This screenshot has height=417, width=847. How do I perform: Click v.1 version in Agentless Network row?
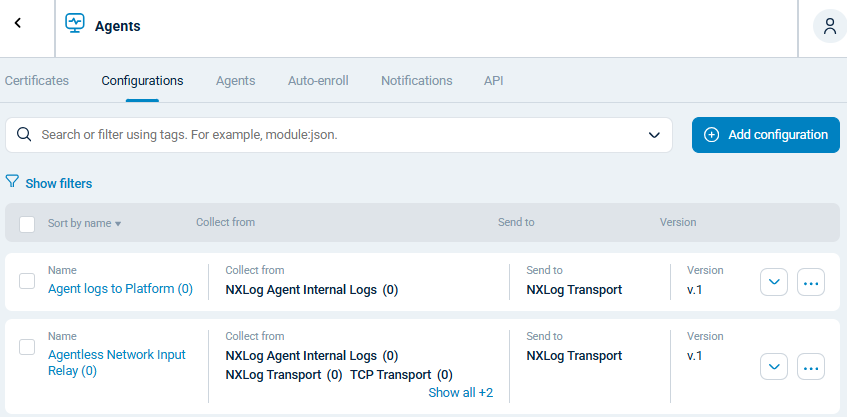(x=695, y=356)
